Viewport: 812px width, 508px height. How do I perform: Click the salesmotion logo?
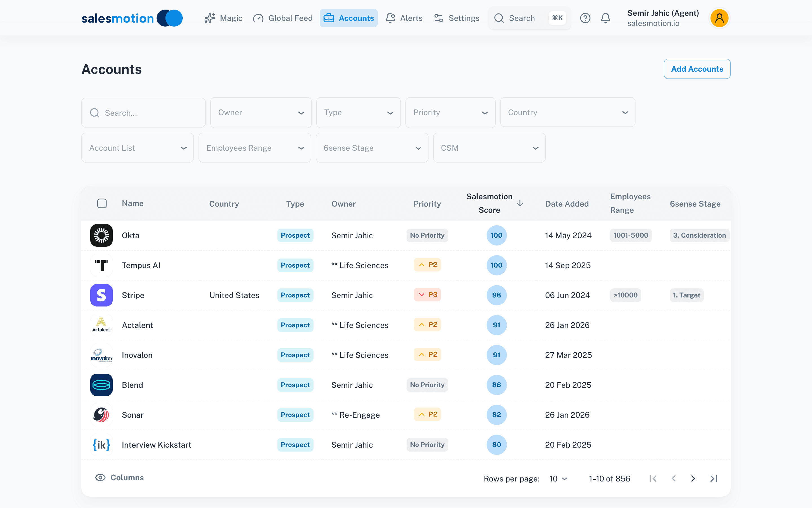coord(132,18)
